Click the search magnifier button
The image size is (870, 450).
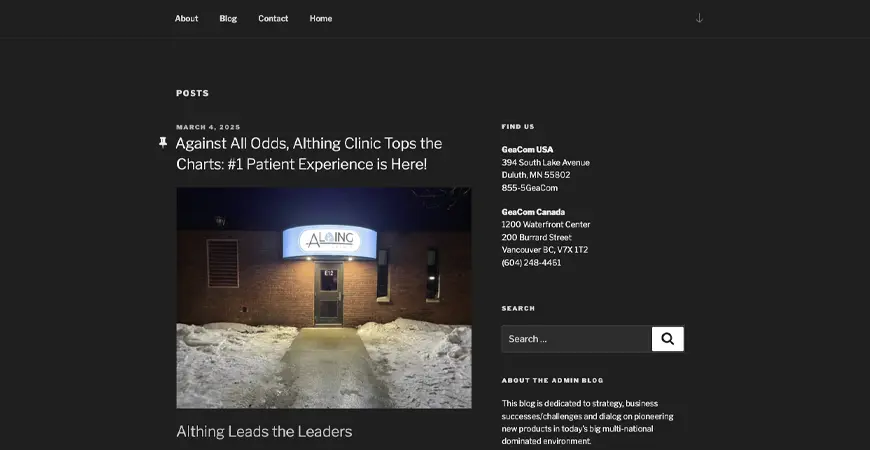click(667, 339)
